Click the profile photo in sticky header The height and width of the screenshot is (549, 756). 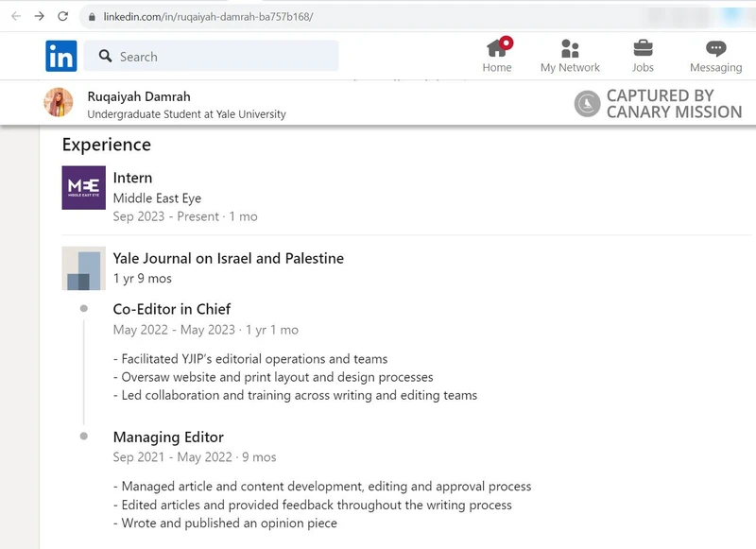[59, 102]
